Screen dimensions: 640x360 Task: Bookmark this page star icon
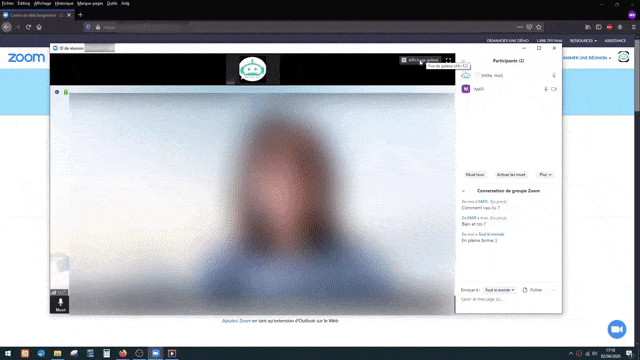[x=539, y=27]
